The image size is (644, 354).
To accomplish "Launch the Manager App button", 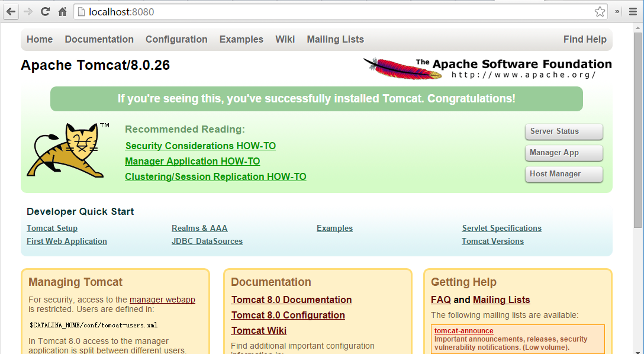I will (564, 153).
